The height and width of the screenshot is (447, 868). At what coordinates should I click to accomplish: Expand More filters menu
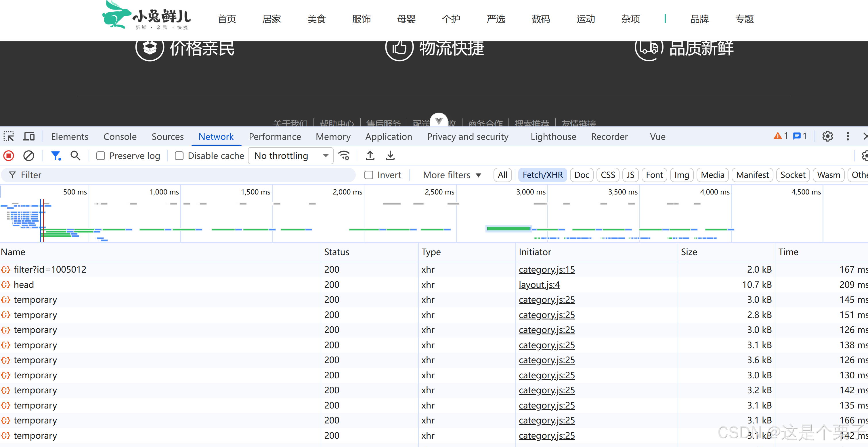(x=452, y=175)
